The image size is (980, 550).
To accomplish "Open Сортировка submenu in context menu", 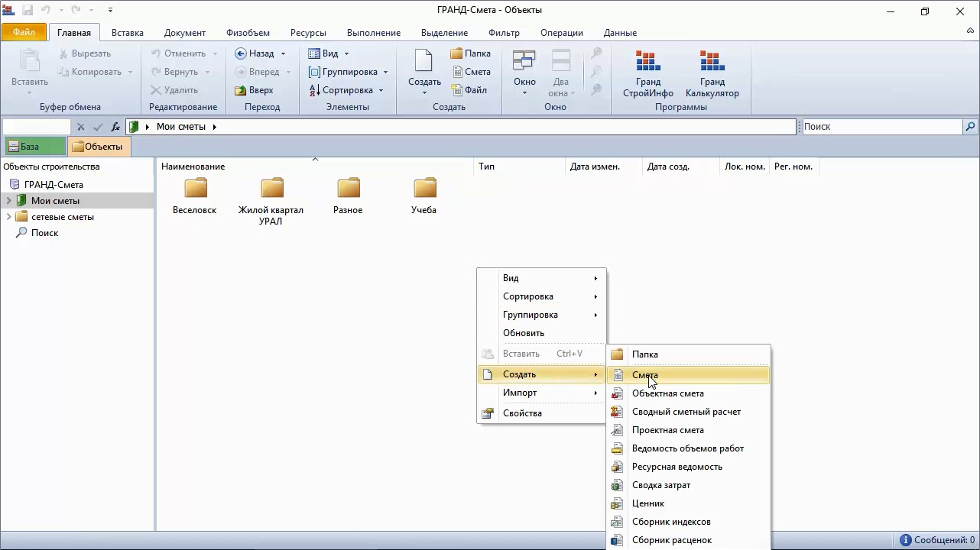I will 541,296.
